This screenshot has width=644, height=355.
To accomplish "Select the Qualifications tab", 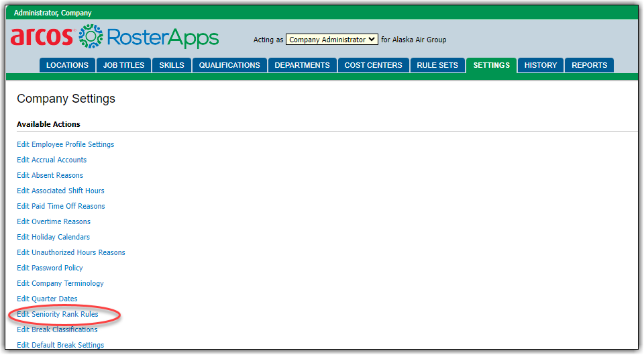I will (x=229, y=65).
